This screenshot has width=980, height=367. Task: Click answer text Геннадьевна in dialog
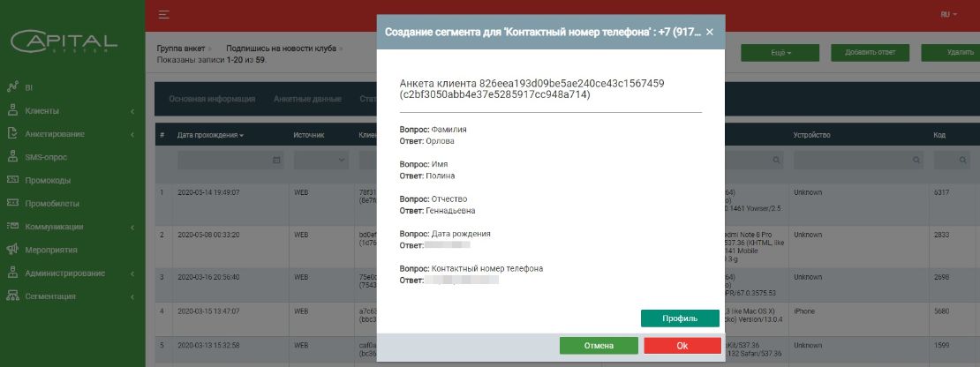pyautogui.click(x=450, y=211)
